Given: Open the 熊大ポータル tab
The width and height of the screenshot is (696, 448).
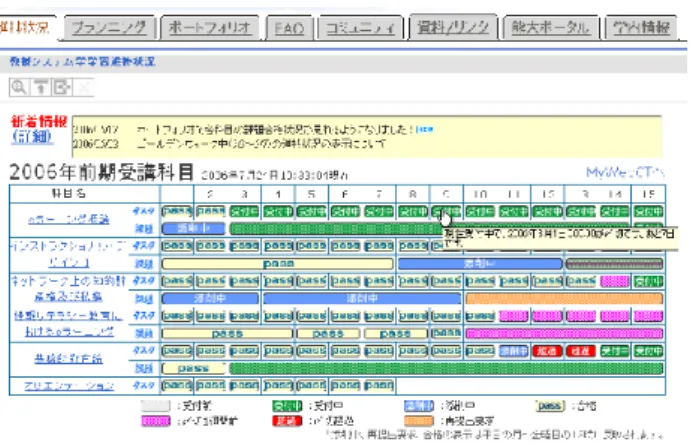Looking at the screenshot, I should coord(550,28).
